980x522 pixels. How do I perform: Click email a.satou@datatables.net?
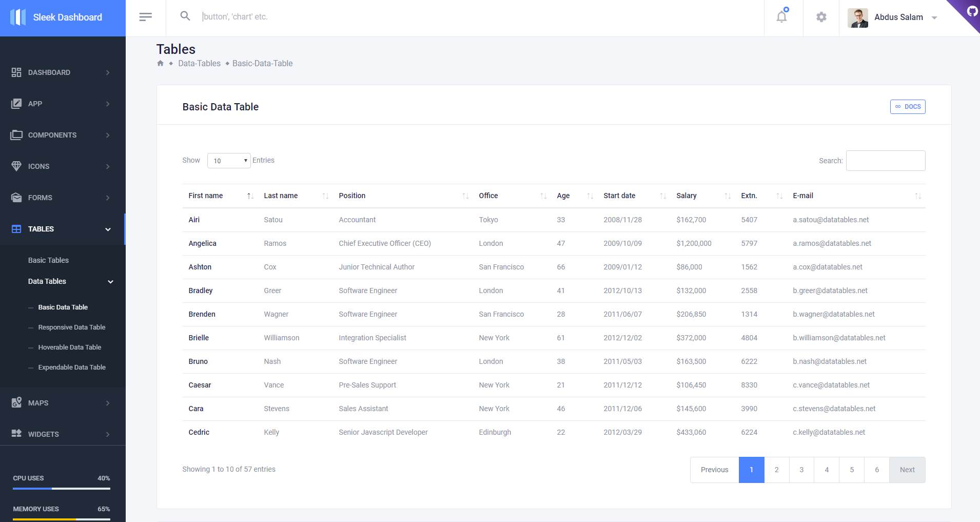click(831, 220)
